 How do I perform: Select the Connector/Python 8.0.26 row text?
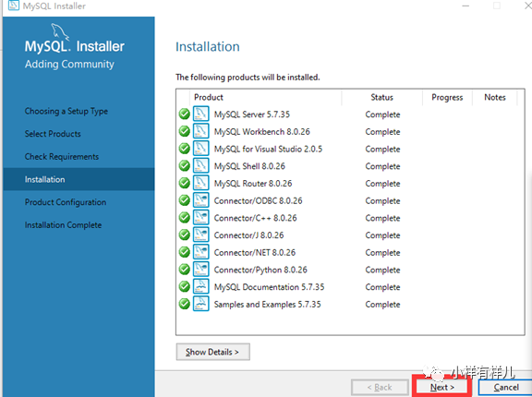(x=260, y=271)
